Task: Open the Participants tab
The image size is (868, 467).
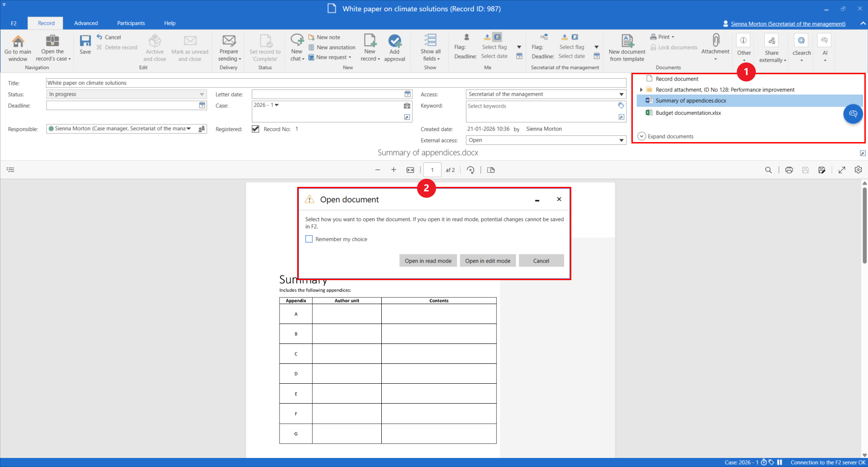Action: click(x=131, y=23)
